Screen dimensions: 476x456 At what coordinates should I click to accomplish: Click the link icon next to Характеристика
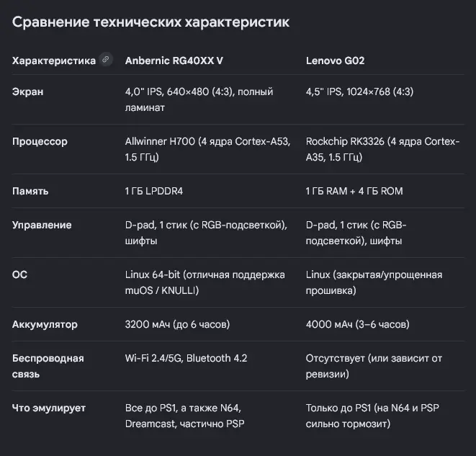click(106, 60)
